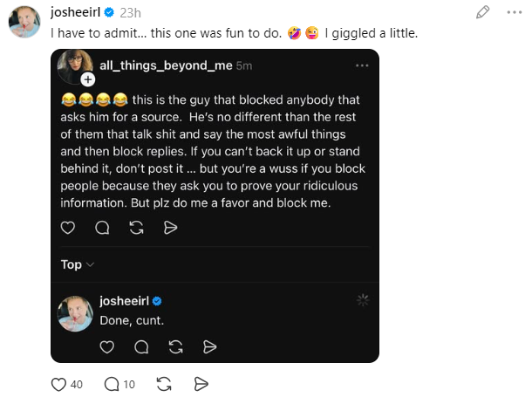Like the "Done" reply by josheeirl
The height and width of the screenshot is (404, 532).
pyautogui.click(x=106, y=346)
